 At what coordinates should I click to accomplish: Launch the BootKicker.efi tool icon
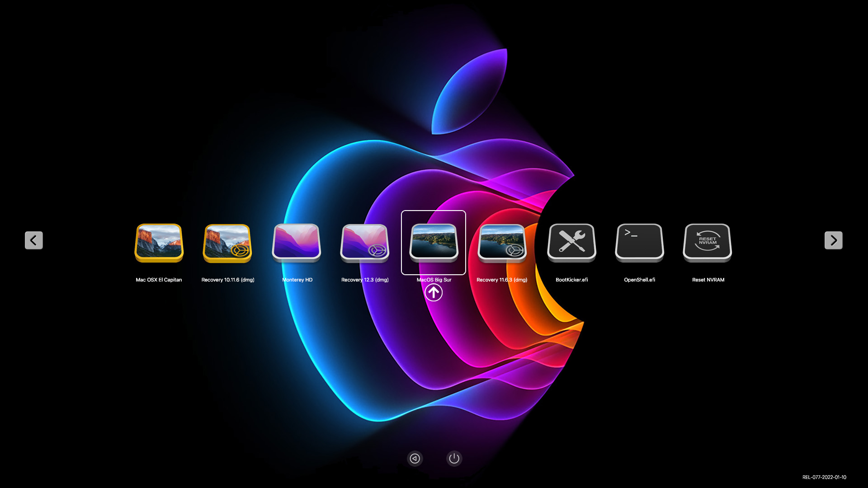point(571,243)
